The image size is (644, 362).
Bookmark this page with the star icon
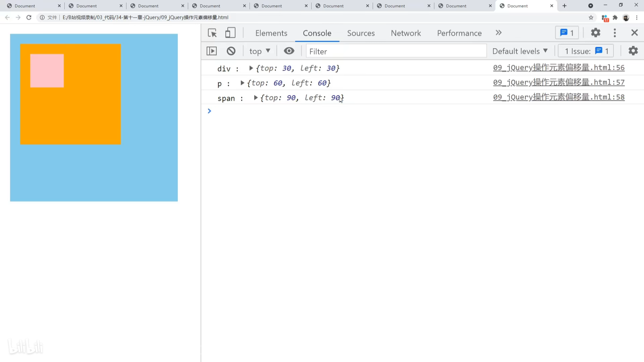pyautogui.click(x=591, y=17)
